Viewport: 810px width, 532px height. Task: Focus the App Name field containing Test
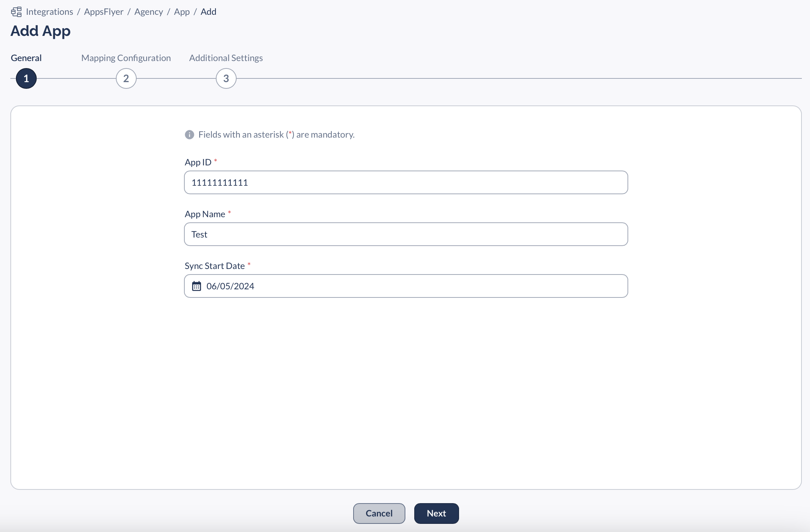click(x=406, y=234)
